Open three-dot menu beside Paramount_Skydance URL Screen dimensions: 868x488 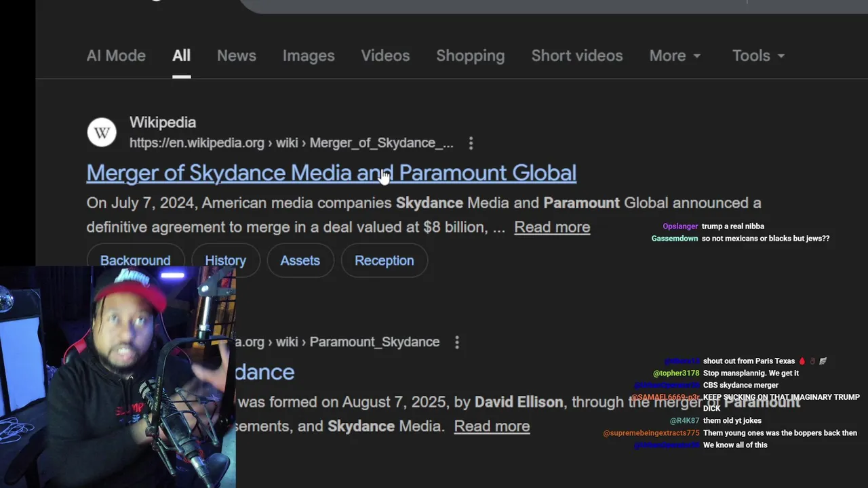tap(456, 342)
